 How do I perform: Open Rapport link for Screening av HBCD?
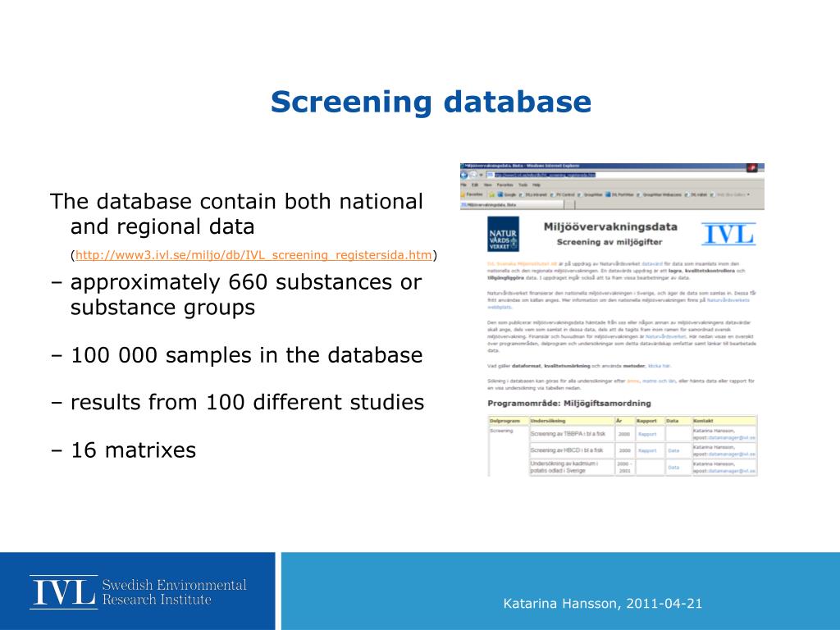pos(647,450)
